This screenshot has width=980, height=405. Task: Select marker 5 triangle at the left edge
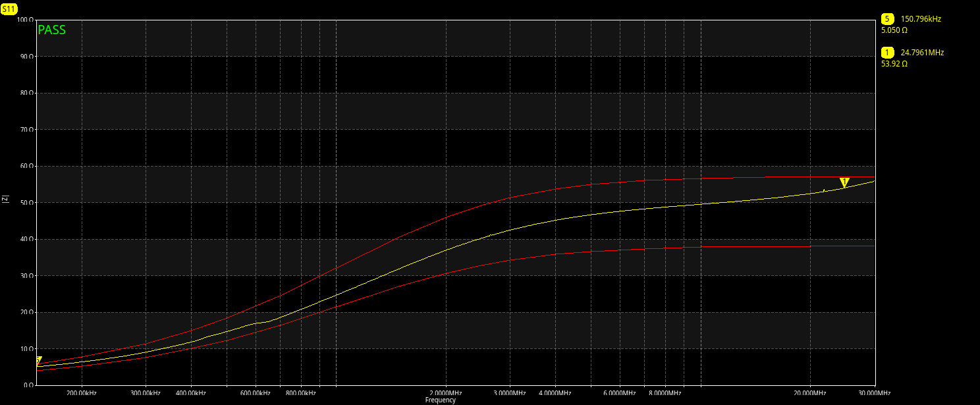[38, 361]
